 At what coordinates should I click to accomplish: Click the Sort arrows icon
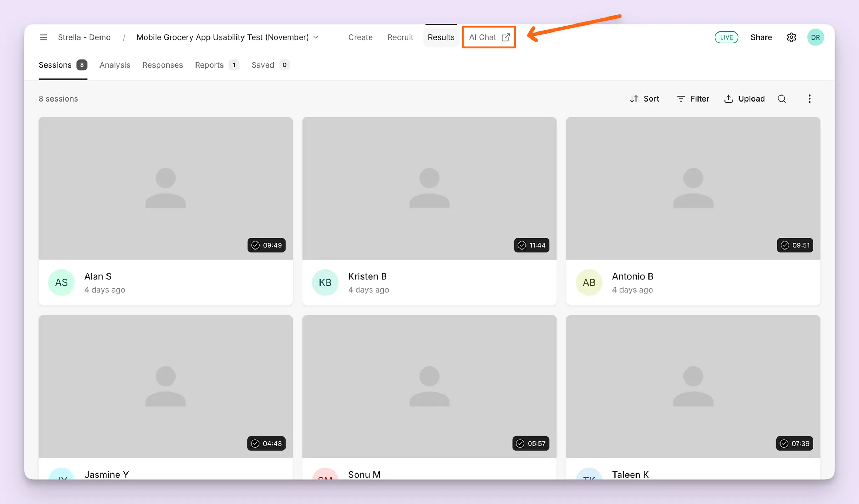pos(634,99)
